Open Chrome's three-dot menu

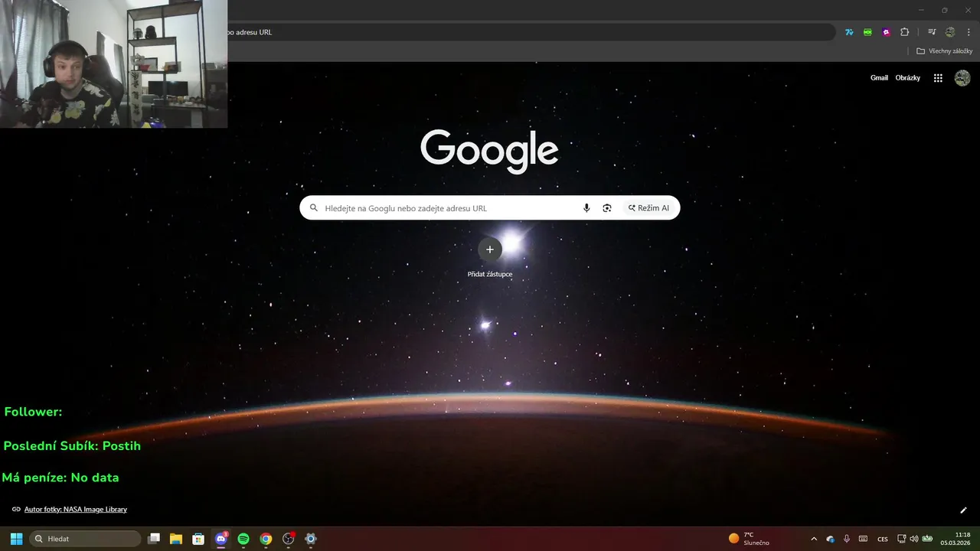[x=969, y=32]
